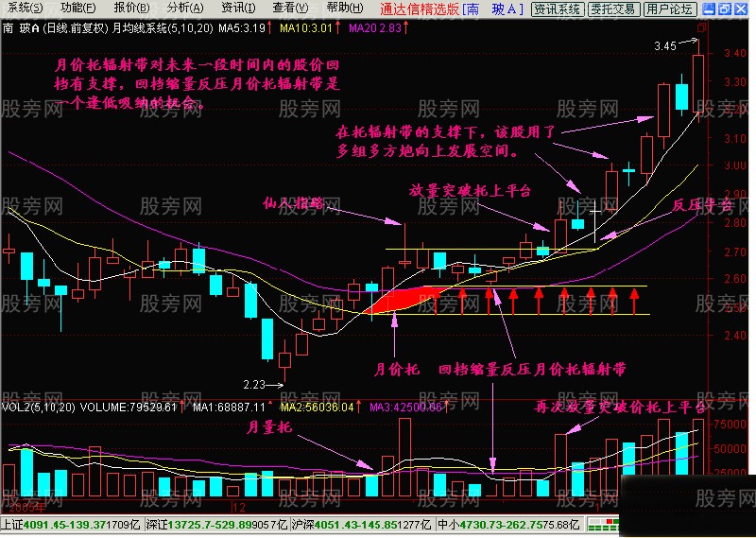Close the 通达信 window
Image resolution: width=756 pixels, height=538 pixels.
point(741,9)
